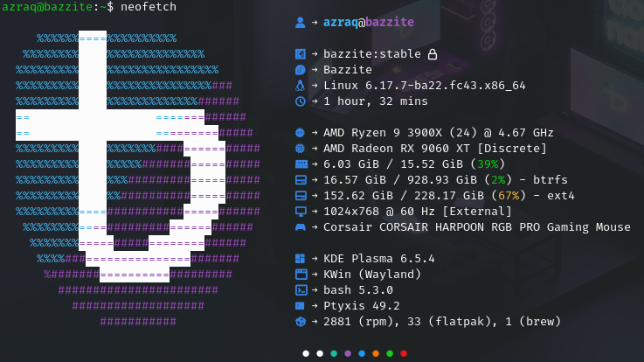Click the Tux penguin icon by Linux kernel
644x362 pixels.
click(301, 86)
